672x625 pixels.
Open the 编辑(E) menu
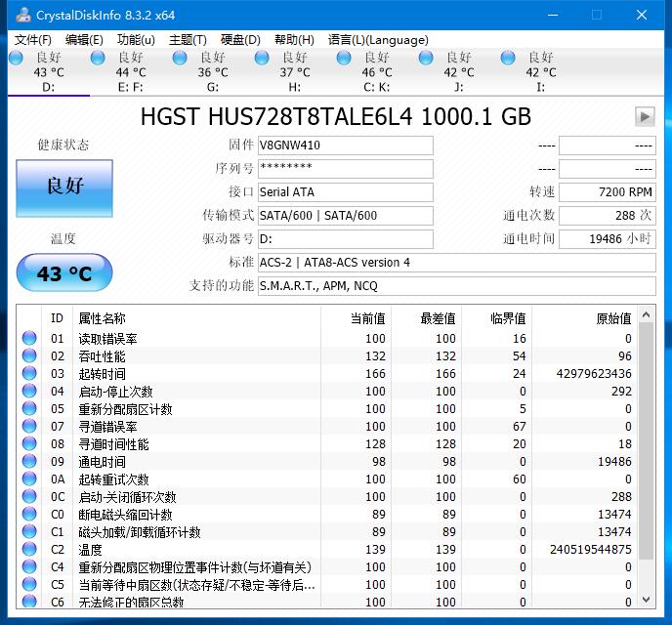point(84,40)
